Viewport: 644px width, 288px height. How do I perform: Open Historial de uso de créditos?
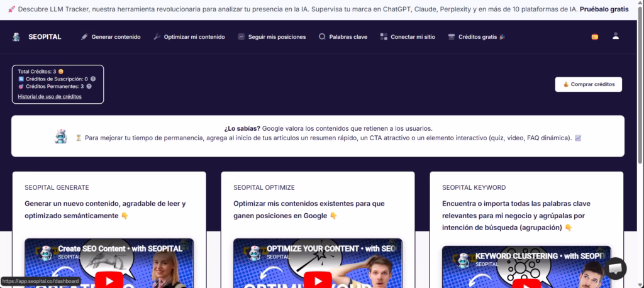[50, 97]
